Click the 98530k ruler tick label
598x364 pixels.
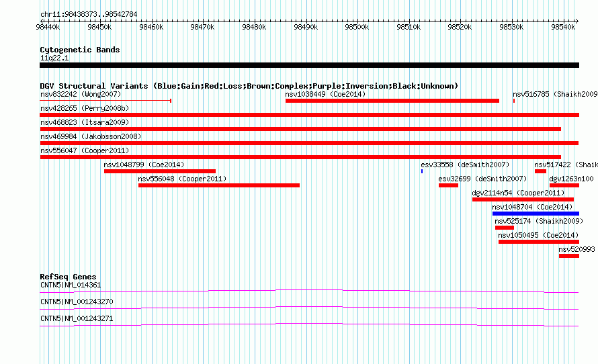pyautogui.click(x=512, y=27)
